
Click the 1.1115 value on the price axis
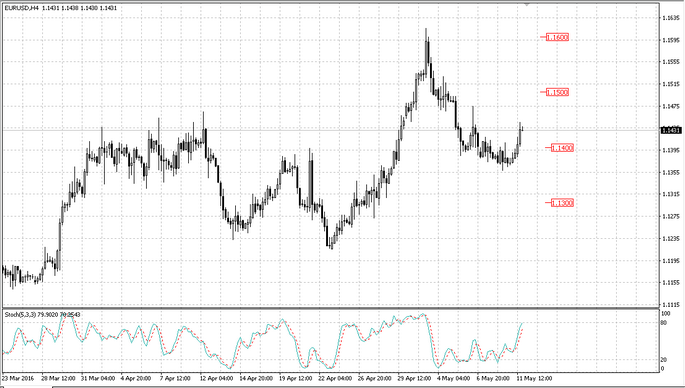tap(671, 305)
